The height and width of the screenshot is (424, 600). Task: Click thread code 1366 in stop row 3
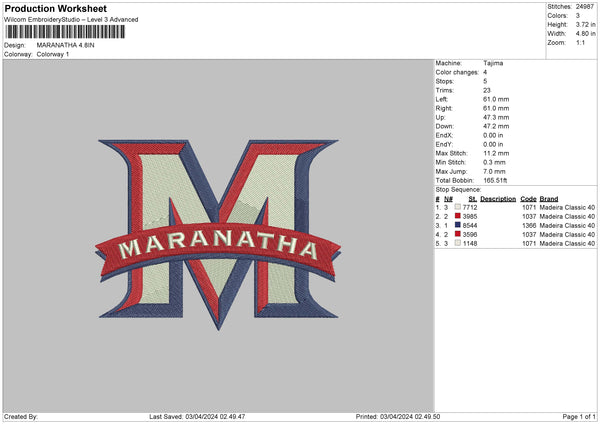[529, 225]
